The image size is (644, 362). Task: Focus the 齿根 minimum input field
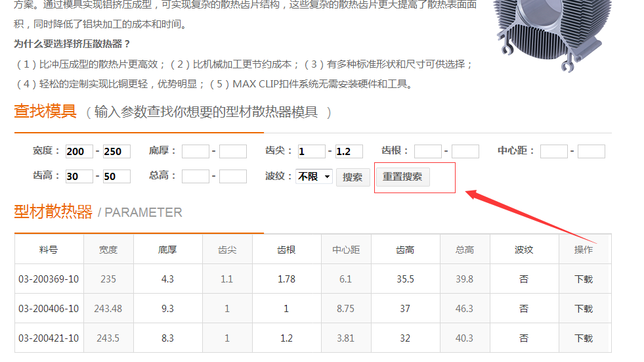[x=427, y=152]
